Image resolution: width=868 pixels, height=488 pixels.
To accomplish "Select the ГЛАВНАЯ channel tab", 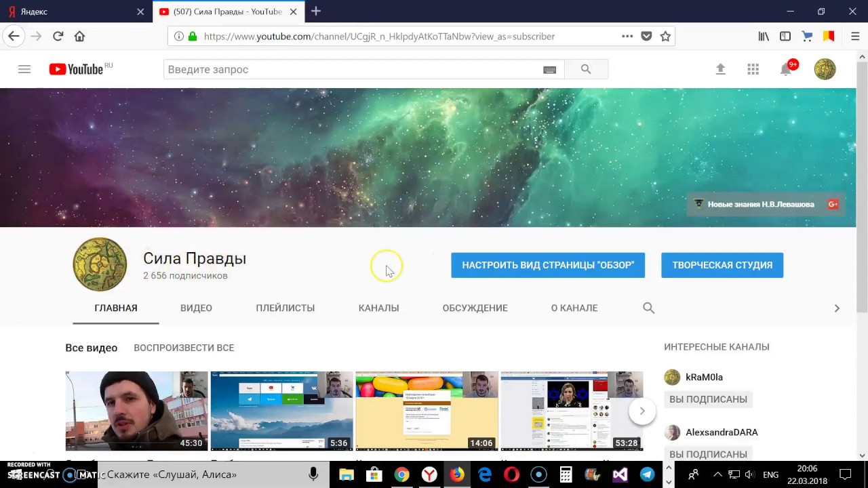I will 116,308.
